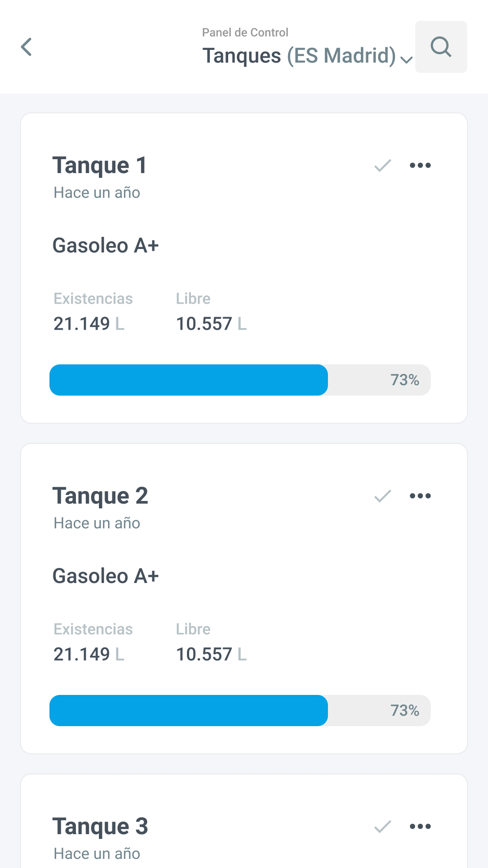
Task: Select Gasoleo A+ label in Tanque 2
Action: (x=105, y=576)
